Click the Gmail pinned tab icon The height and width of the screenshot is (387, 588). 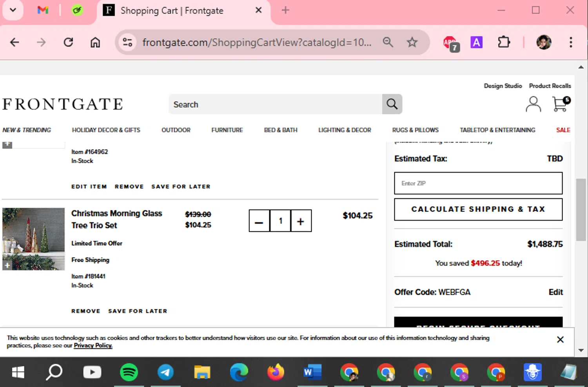(x=43, y=10)
